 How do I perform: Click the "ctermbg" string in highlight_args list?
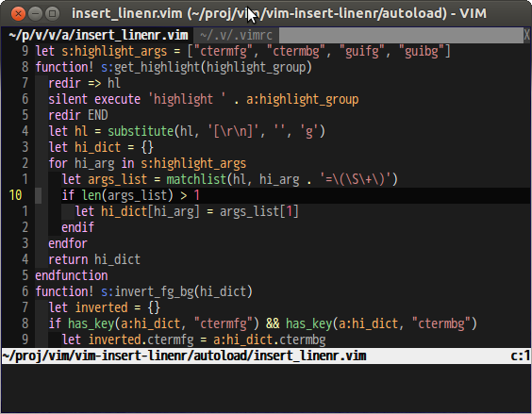pyautogui.click(x=295, y=52)
